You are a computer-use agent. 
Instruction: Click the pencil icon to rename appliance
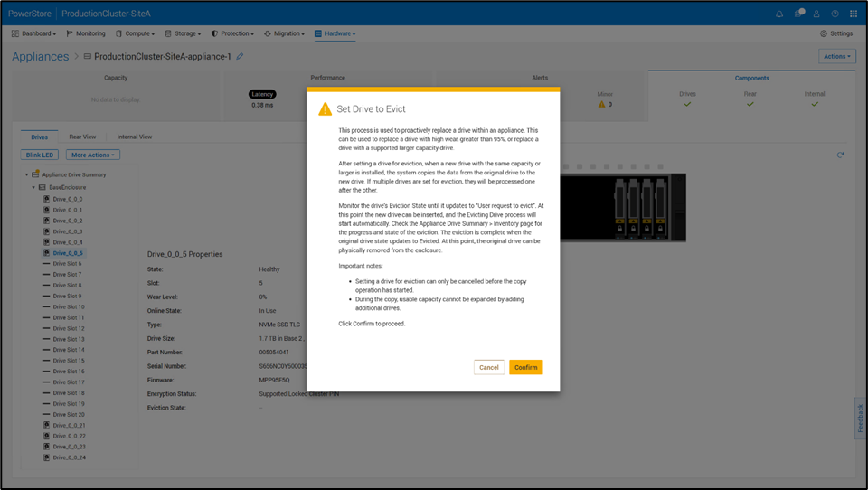(x=240, y=57)
